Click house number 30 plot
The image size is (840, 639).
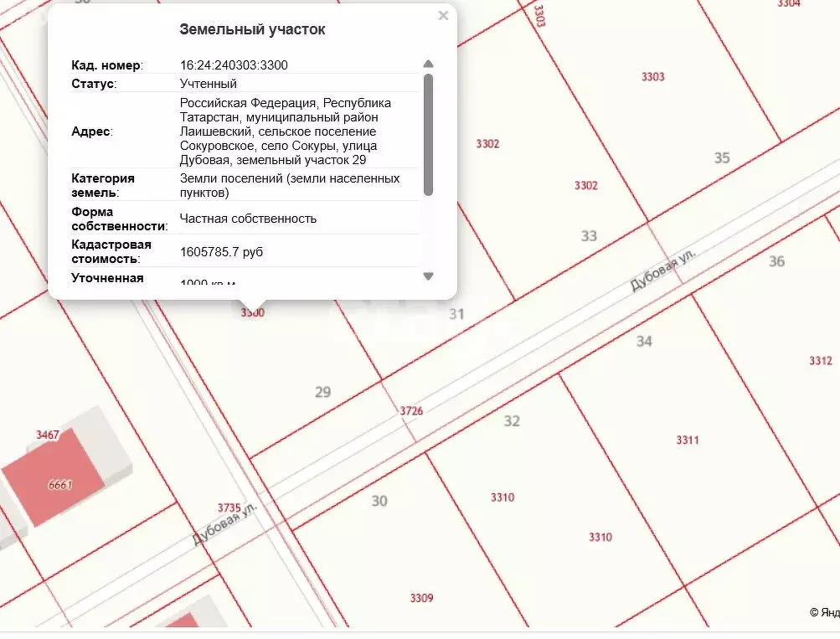(379, 501)
